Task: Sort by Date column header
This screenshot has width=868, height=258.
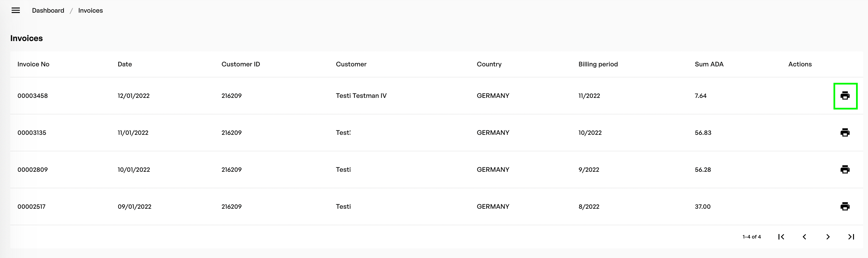Action: coord(125,64)
